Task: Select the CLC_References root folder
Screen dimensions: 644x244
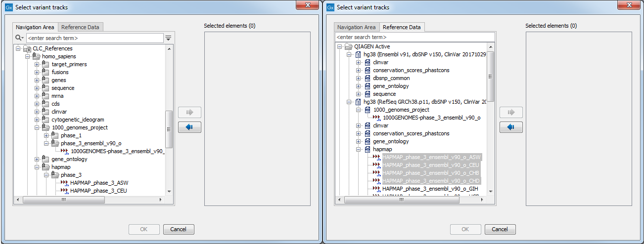Action: coord(52,48)
